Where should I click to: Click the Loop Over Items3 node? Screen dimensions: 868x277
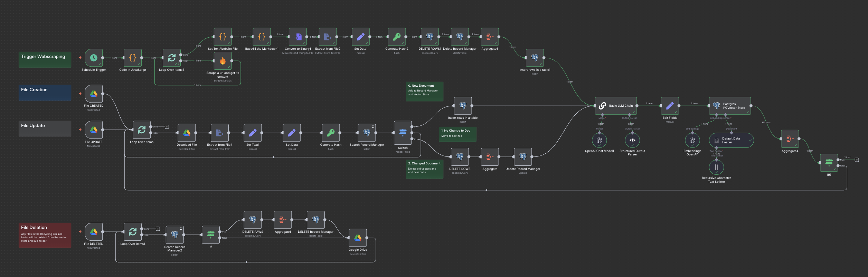pyautogui.click(x=172, y=58)
